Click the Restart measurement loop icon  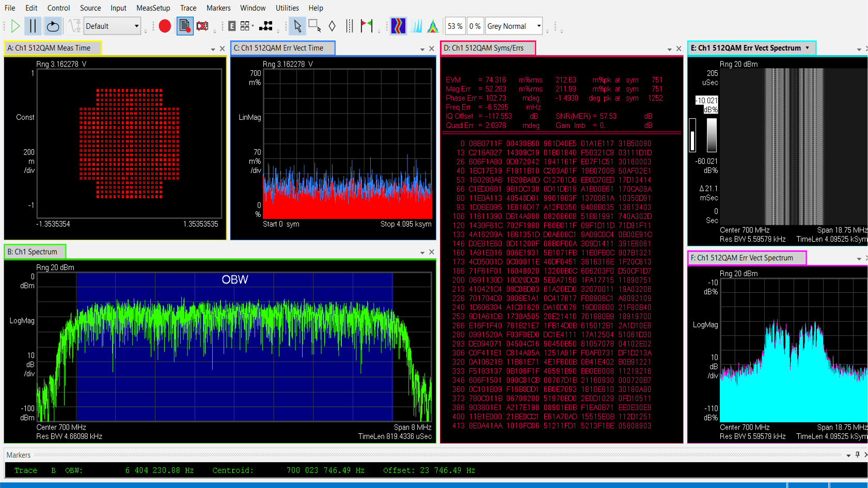pos(53,26)
